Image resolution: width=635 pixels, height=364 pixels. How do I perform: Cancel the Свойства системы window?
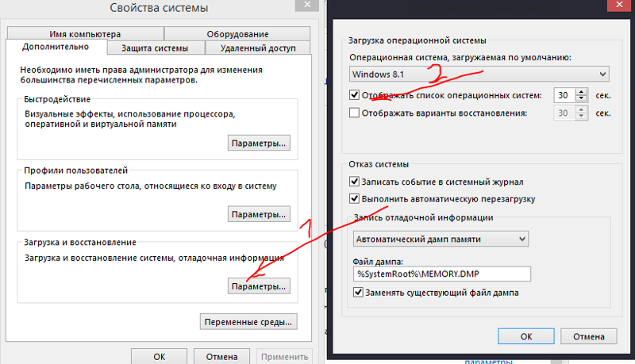pos(222,357)
